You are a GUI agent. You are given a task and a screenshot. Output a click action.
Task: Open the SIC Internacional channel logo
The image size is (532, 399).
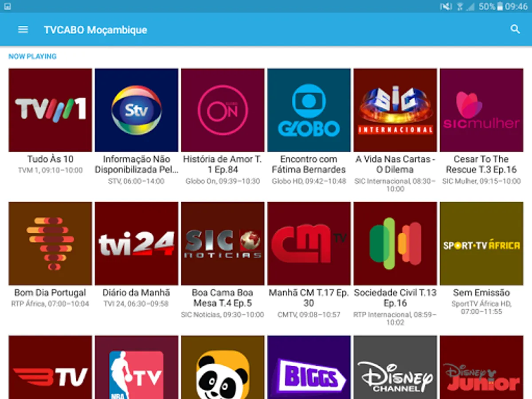pyautogui.click(x=395, y=110)
